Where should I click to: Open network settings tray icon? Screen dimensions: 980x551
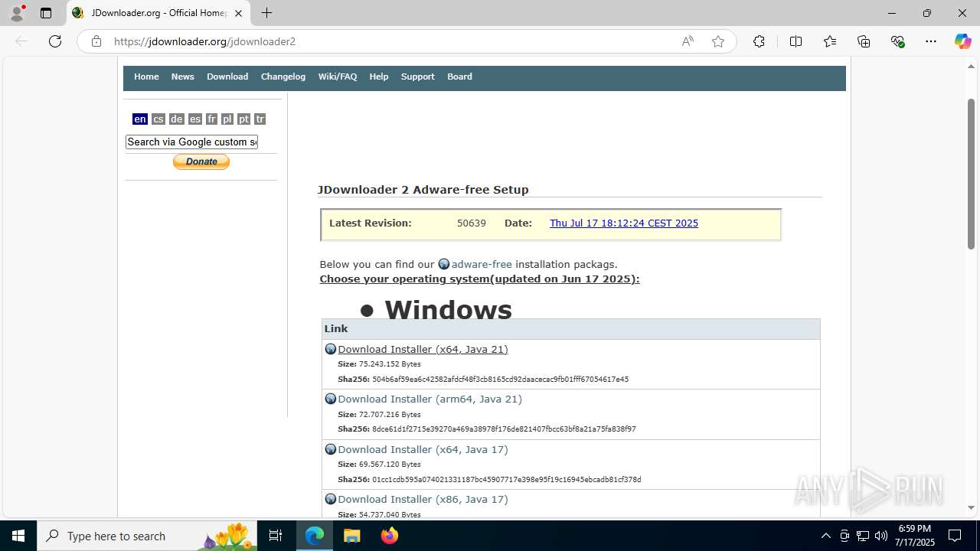pyautogui.click(x=863, y=536)
